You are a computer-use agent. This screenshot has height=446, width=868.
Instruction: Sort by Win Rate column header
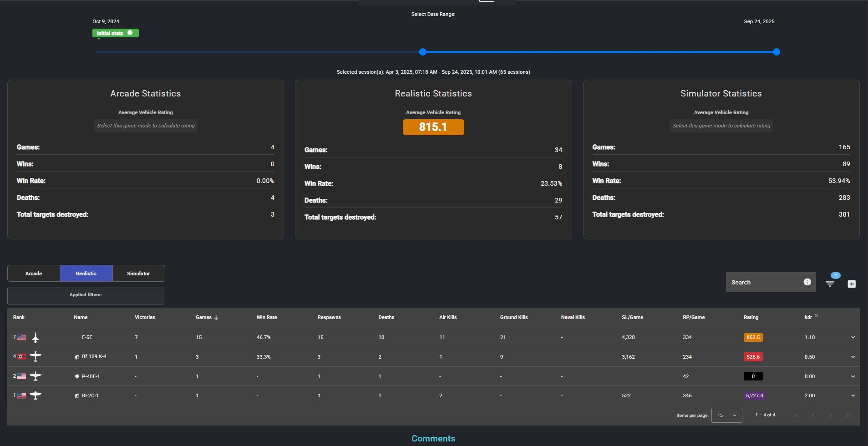point(267,317)
